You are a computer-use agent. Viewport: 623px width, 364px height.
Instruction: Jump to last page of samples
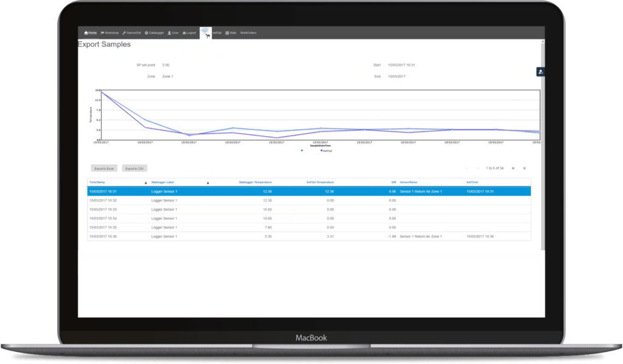click(x=524, y=168)
